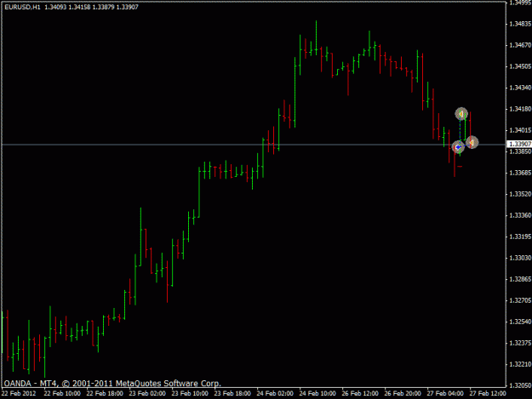Click the upper orange trade arrow near 1.34180
The image size is (532, 399).
[461, 114]
